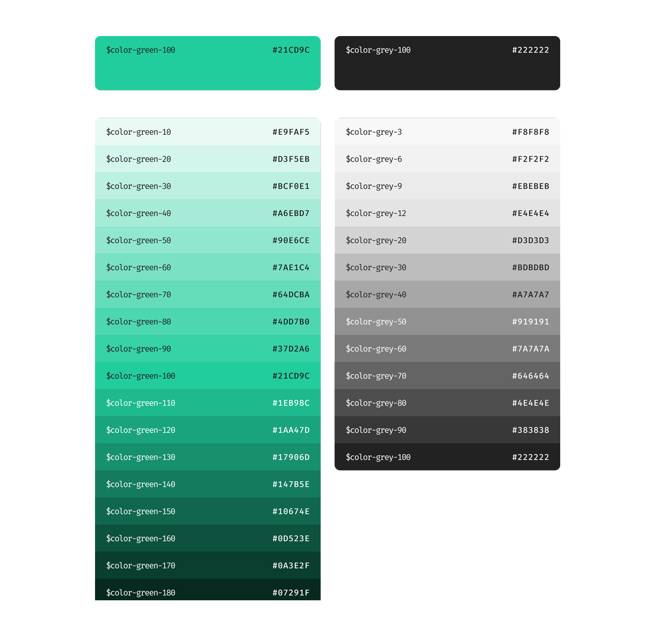The image size is (656, 644).
Task: Pick the bottom $color-grey-100 list row
Action: pyautogui.click(x=447, y=457)
